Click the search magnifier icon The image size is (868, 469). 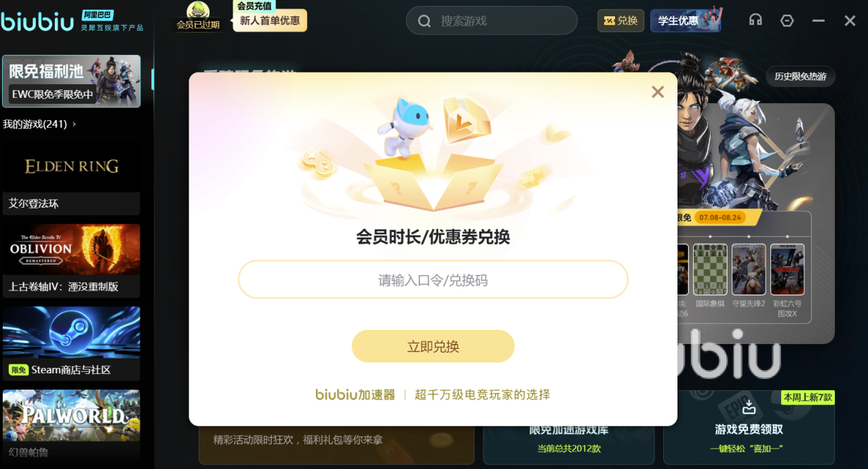coord(425,21)
